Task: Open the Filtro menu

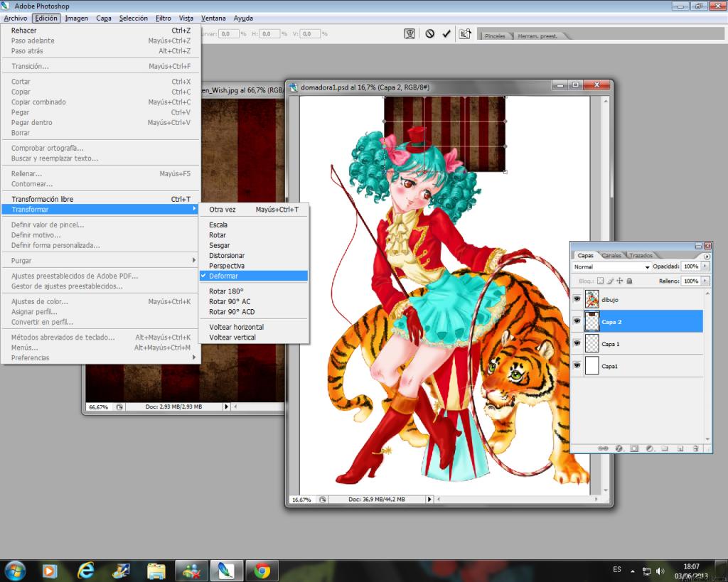Action: [163, 18]
